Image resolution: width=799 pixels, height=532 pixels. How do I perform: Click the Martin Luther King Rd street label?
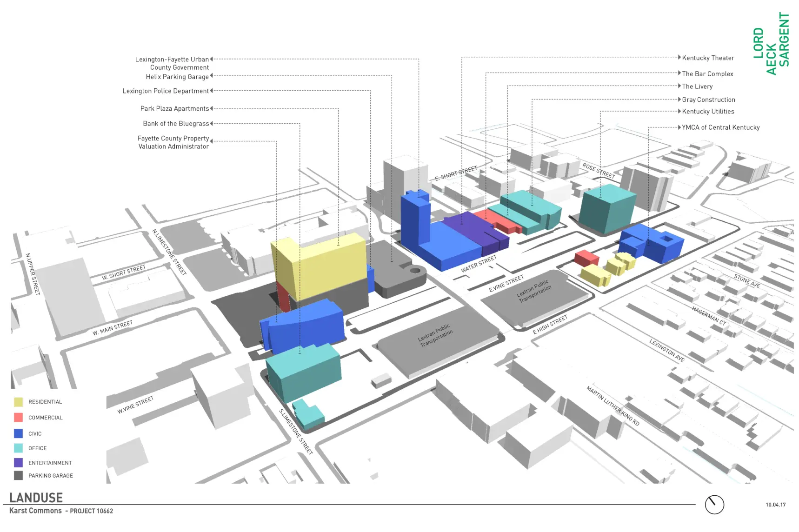(x=613, y=406)
